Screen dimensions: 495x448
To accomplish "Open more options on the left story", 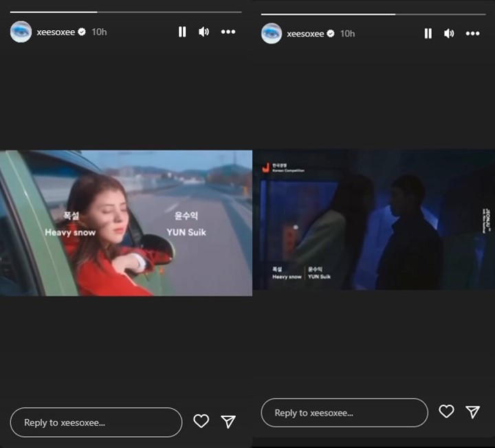I will [228, 32].
